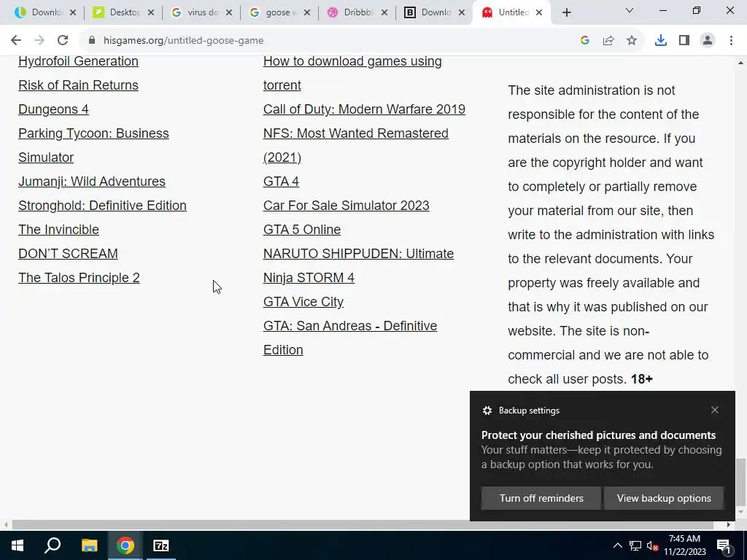Open GTA 4 link

(x=281, y=182)
